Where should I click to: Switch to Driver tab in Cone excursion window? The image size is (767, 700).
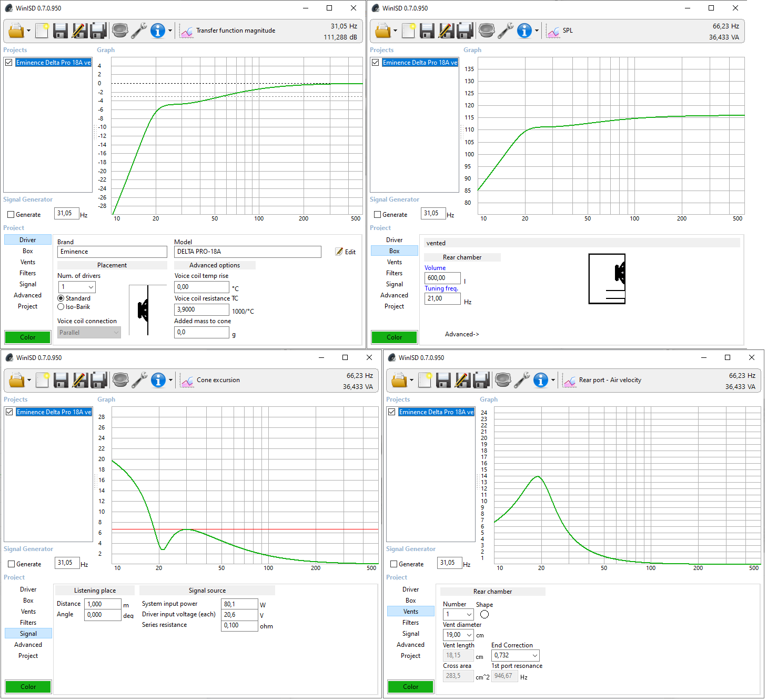pyautogui.click(x=28, y=589)
